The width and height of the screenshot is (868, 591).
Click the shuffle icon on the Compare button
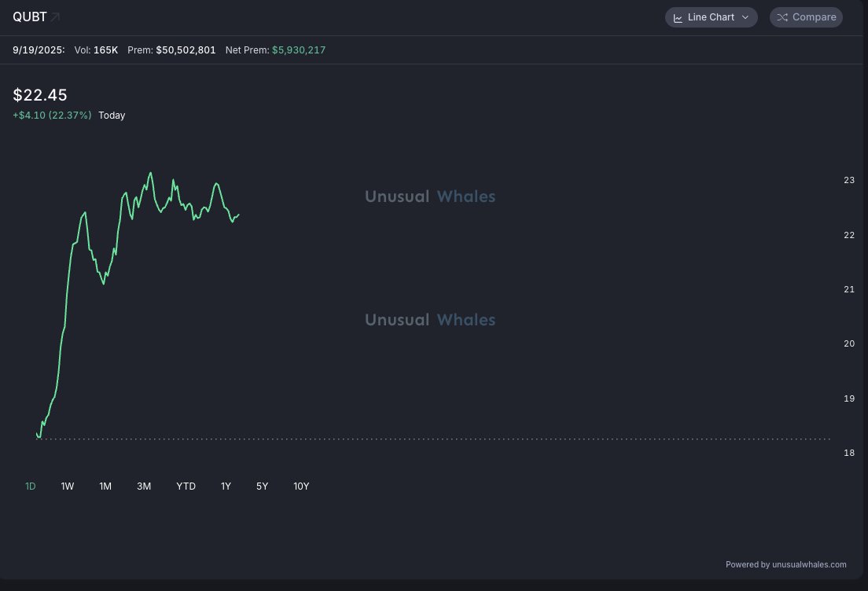(782, 17)
